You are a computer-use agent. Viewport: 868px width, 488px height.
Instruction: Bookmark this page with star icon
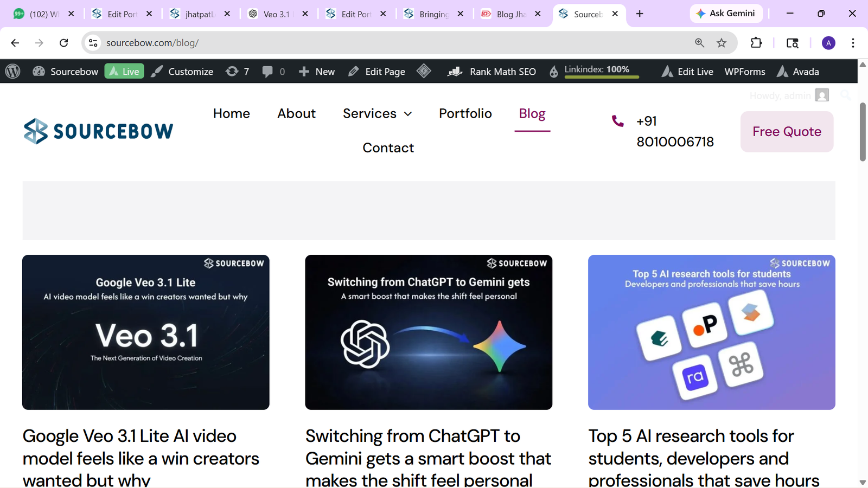click(x=722, y=43)
